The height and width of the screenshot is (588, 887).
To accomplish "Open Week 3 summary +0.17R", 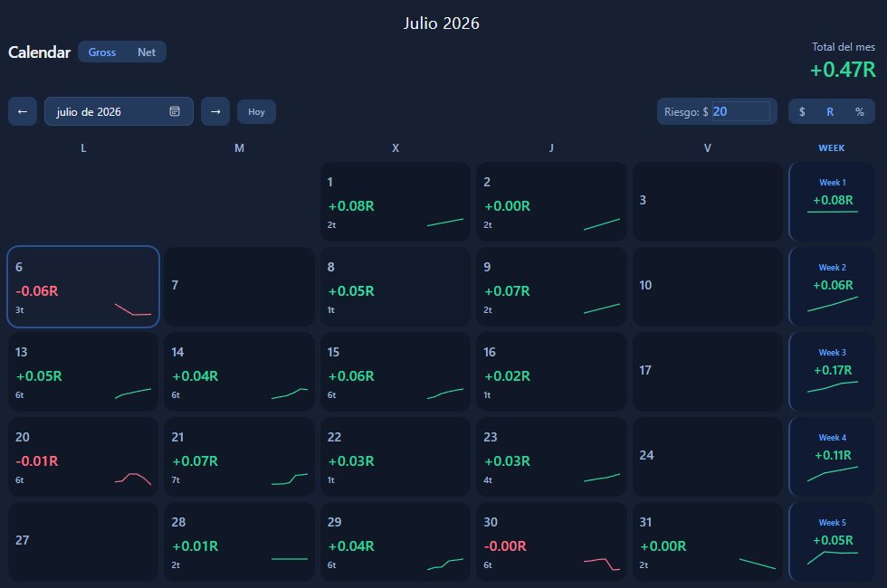I will tap(832, 372).
